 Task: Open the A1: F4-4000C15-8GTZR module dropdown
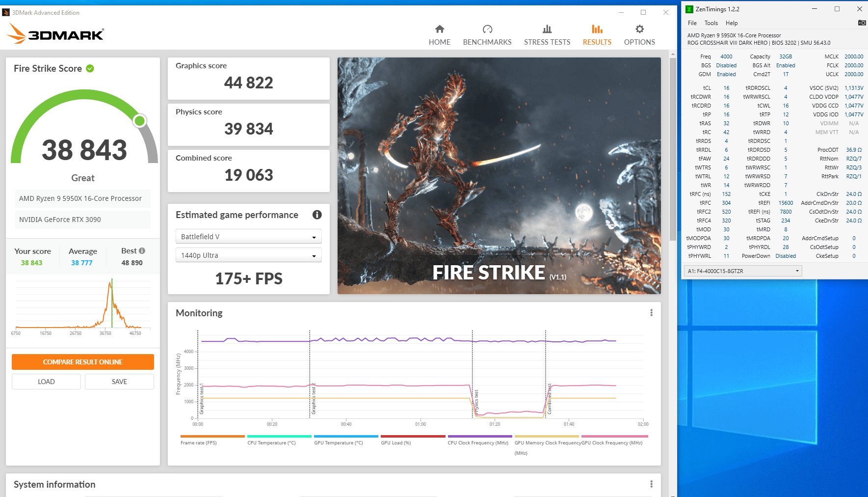743,271
